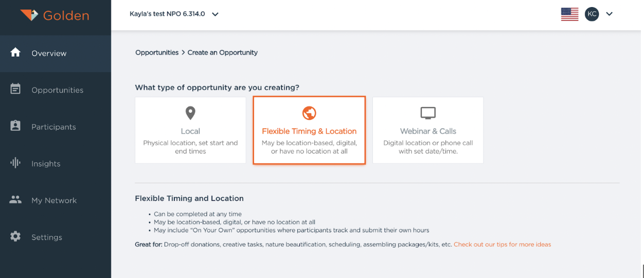Open the user account menu chevron

coord(610,14)
